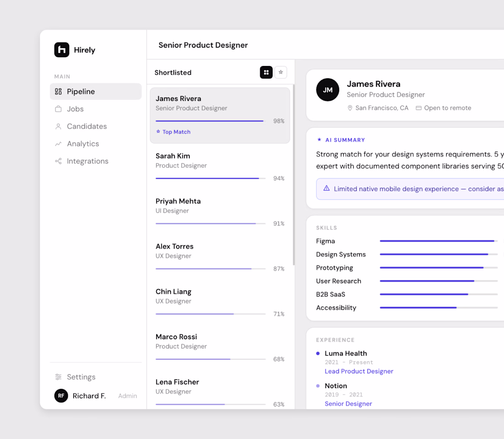
Task: Click the Admin role label
Action: pos(127,396)
